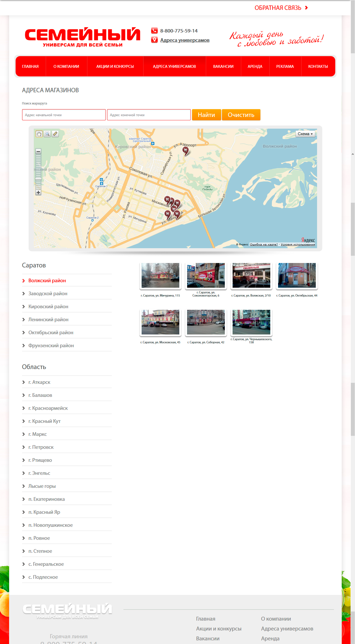Select г. Маркс in the Область list

click(38, 434)
